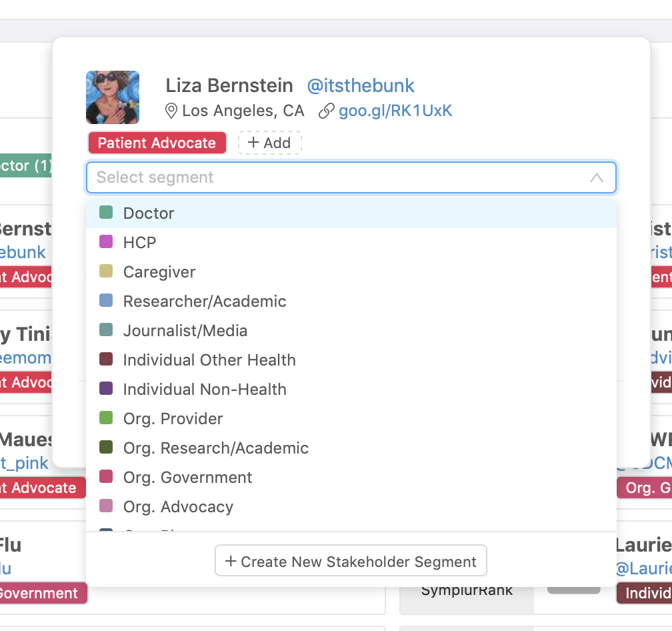Click the purple Individual Non-Health swatch
The image size is (672, 631).
pyautogui.click(x=106, y=389)
